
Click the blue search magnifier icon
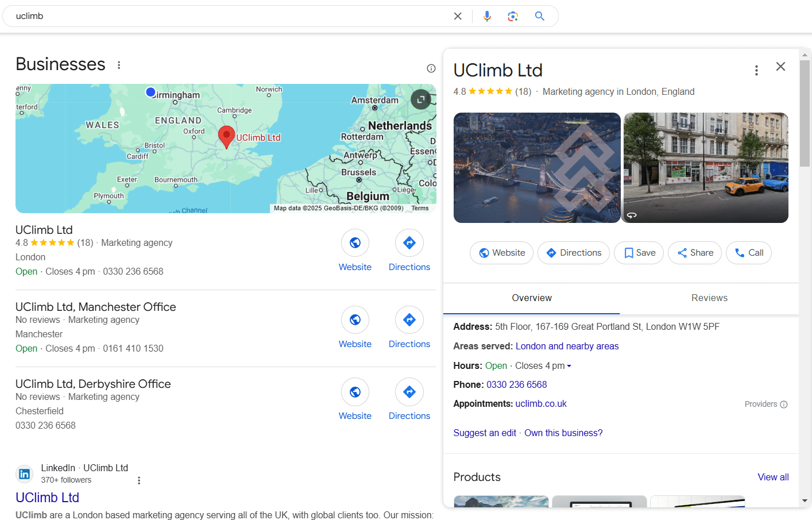pyautogui.click(x=539, y=16)
